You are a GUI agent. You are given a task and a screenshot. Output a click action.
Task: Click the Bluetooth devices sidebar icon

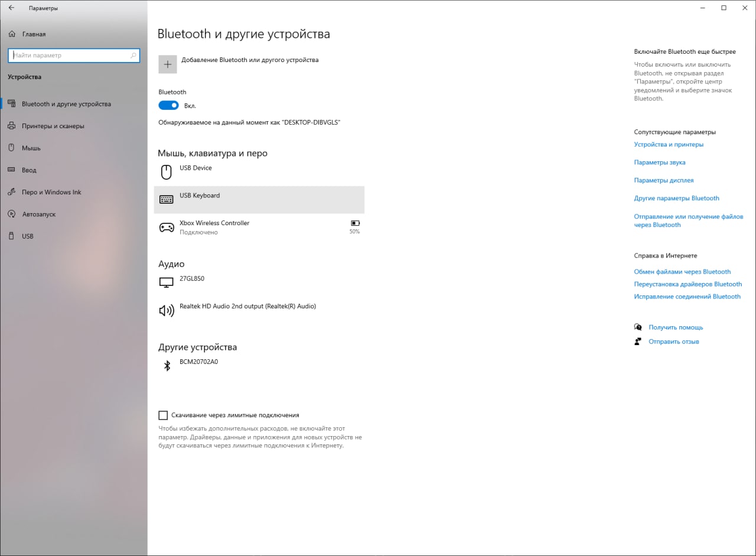pyautogui.click(x=11, y=104)
